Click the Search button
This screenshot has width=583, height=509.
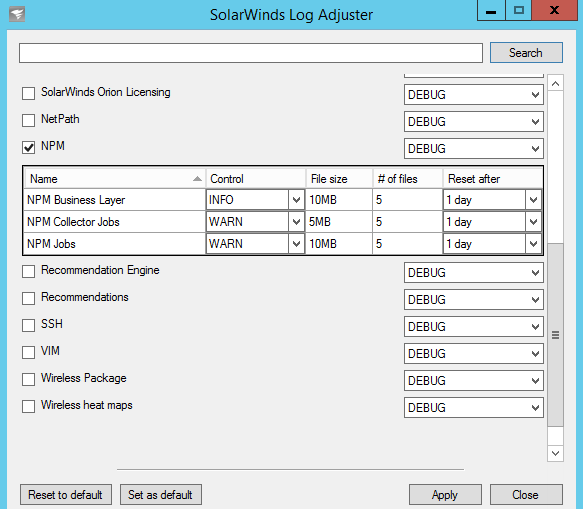click(x=526, y=53)
